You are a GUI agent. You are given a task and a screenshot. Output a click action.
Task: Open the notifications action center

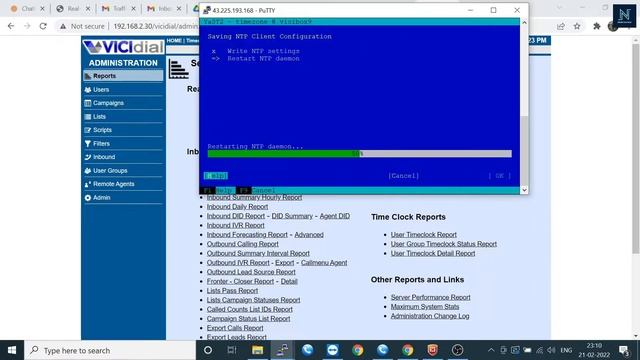coord(624,350)
